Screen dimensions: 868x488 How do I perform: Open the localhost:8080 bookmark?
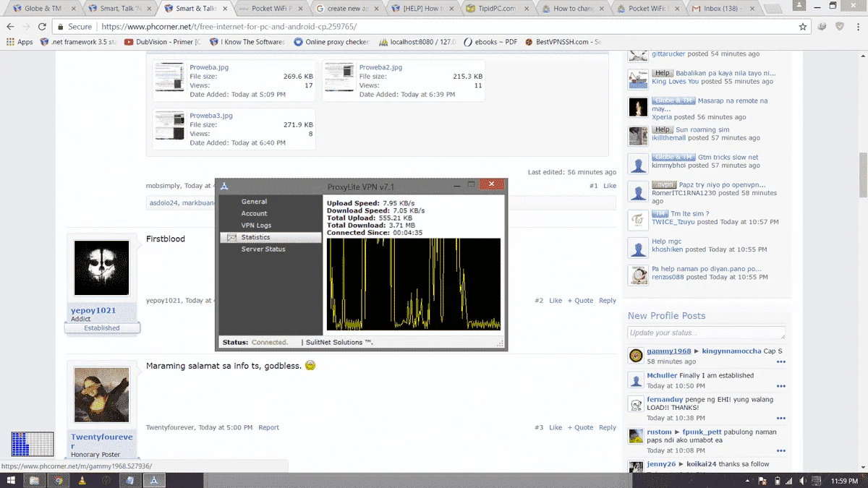pyautogui.click(x=417, y=42)
